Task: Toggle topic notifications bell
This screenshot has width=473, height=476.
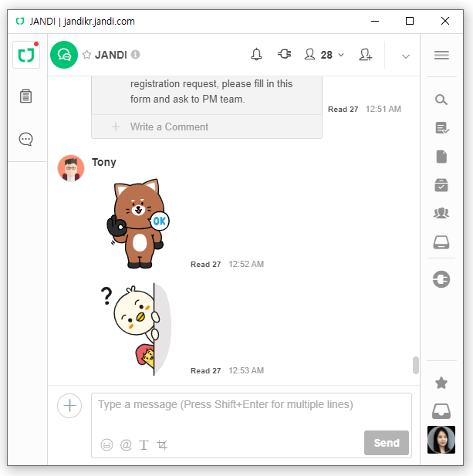Action: [x=256, y=55]
